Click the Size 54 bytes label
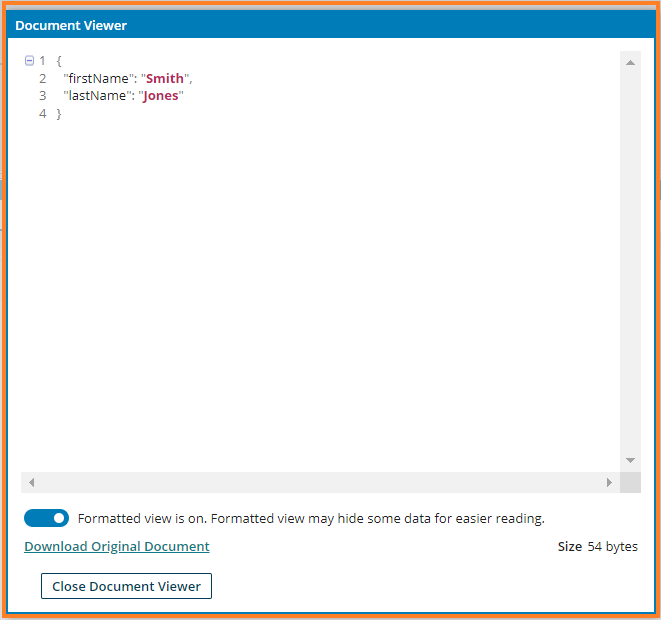 [x=597, y=546]
